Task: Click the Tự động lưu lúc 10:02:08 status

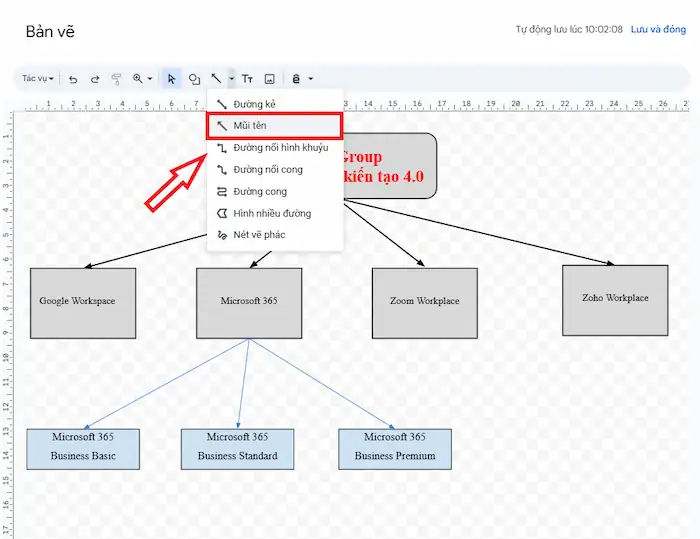Action: pos(569,29)
